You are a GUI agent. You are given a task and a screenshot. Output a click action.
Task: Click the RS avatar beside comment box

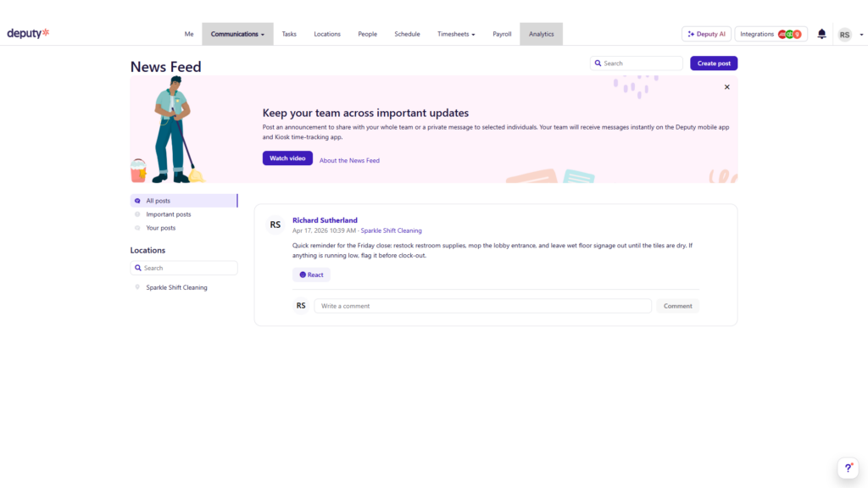[301, 305]
